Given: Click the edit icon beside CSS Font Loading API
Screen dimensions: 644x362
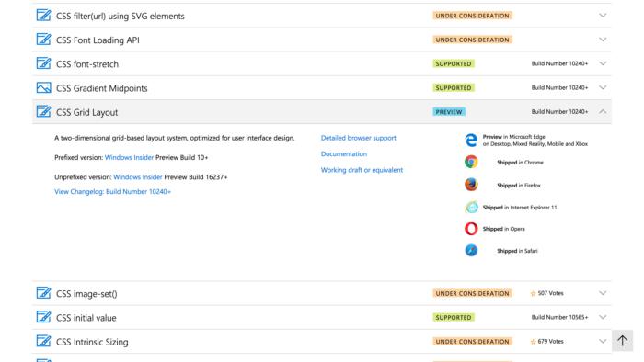Looking at the screenshot, I should (x=43, y=40).
